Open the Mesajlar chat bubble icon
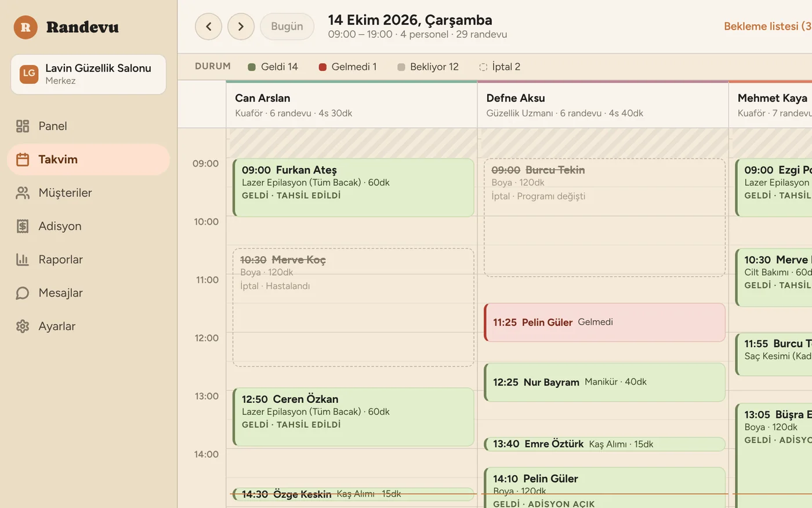This screenshot has height=508, width=812. (x=23, y=293)
